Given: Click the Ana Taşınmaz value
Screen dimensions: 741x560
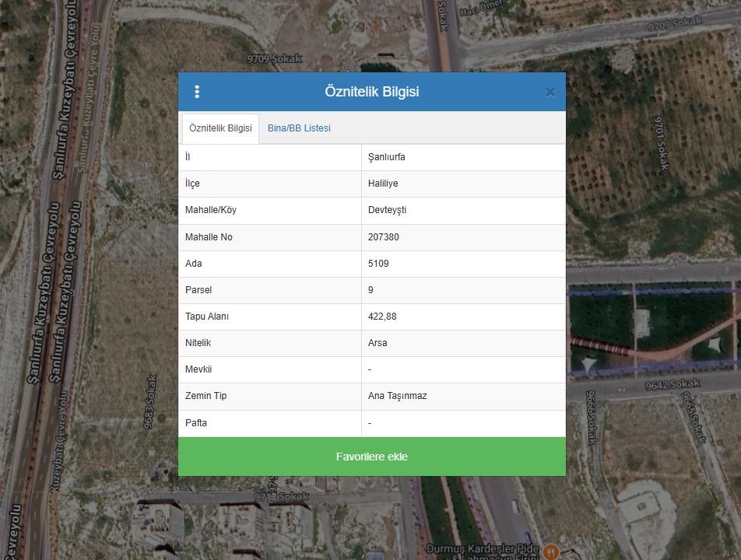Looking at the screenshot, I should (x=397, y=396).
